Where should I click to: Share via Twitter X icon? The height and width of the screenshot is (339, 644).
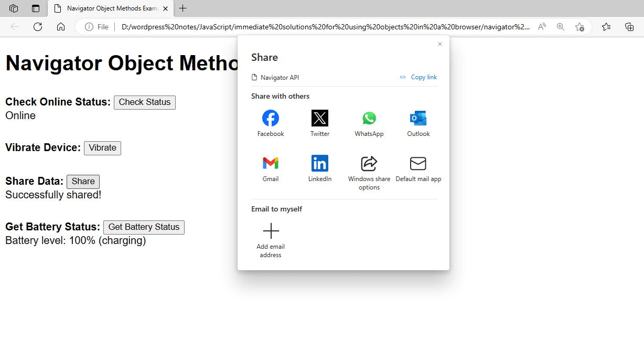click(x=320, y=118)
